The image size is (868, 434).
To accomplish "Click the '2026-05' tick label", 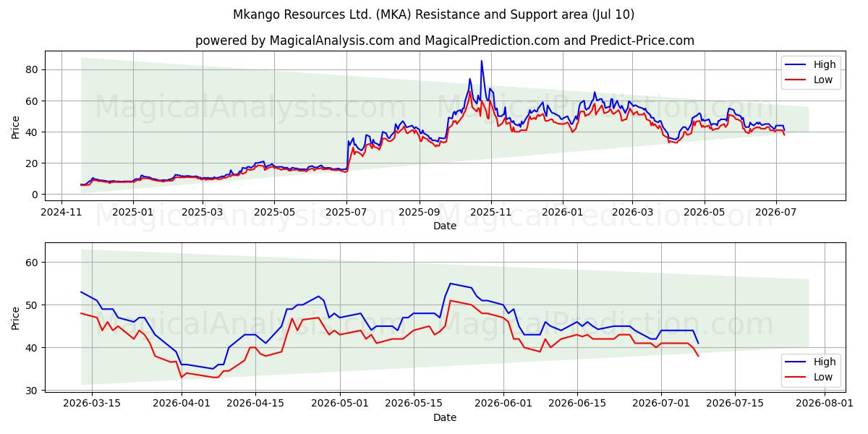I will coord(705,212).
